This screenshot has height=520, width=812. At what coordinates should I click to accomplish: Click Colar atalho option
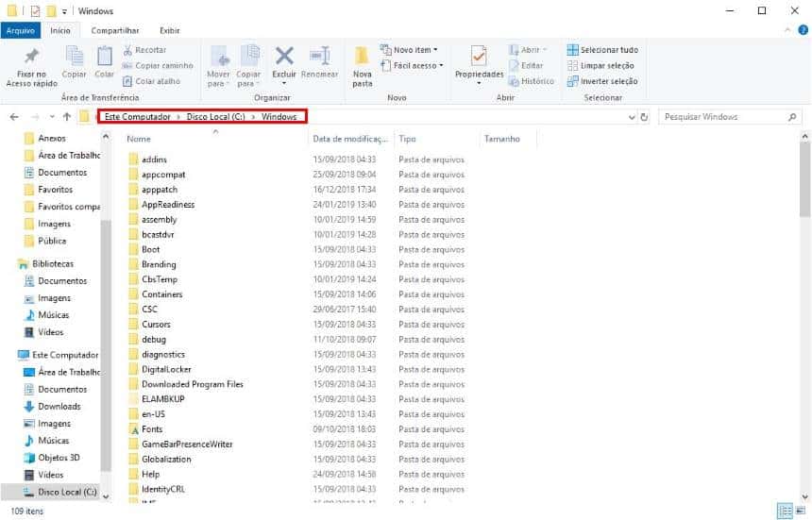pyautogui.click(x=151, y=81)
